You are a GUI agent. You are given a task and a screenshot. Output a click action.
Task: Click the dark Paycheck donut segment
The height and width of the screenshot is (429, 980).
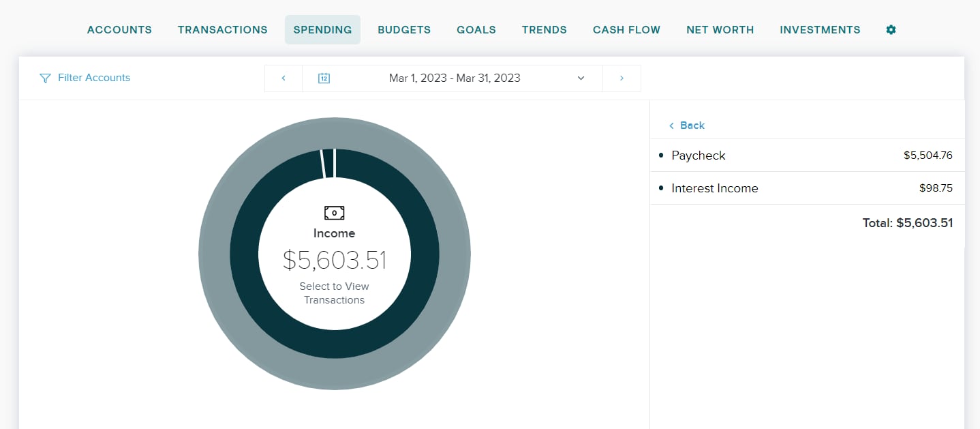tap(334, 344)
